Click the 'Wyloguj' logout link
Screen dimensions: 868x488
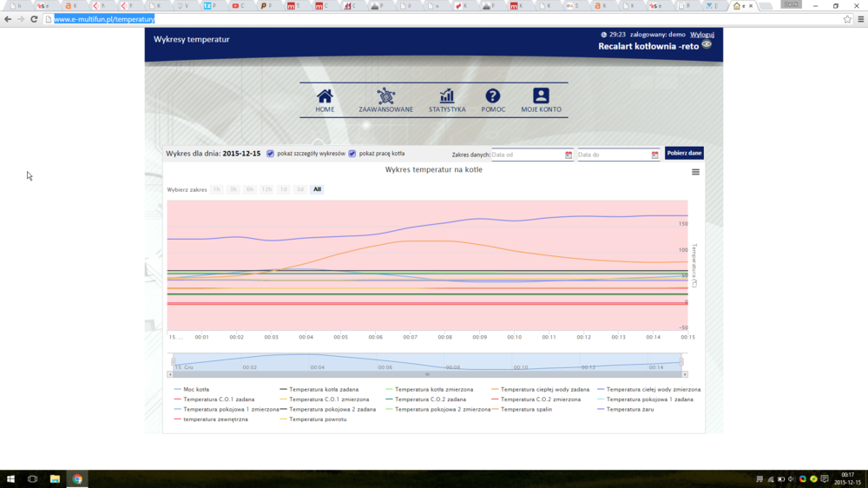(701, 35)
